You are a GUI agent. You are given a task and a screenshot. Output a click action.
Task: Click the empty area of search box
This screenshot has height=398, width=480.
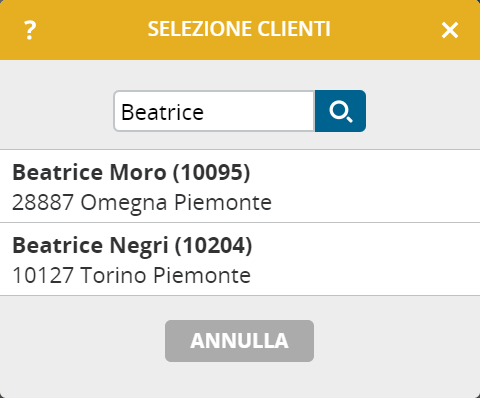tap(260, 111)
